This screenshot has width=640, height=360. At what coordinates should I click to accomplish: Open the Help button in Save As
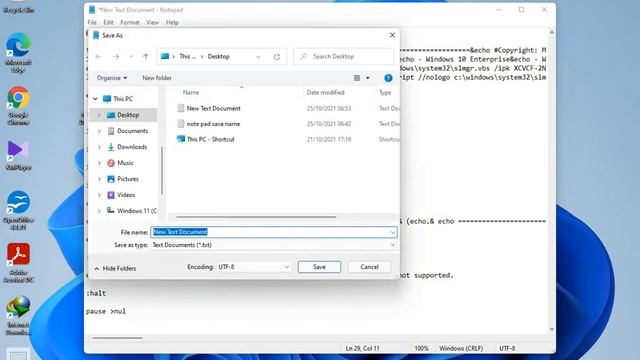click(388, 78)
